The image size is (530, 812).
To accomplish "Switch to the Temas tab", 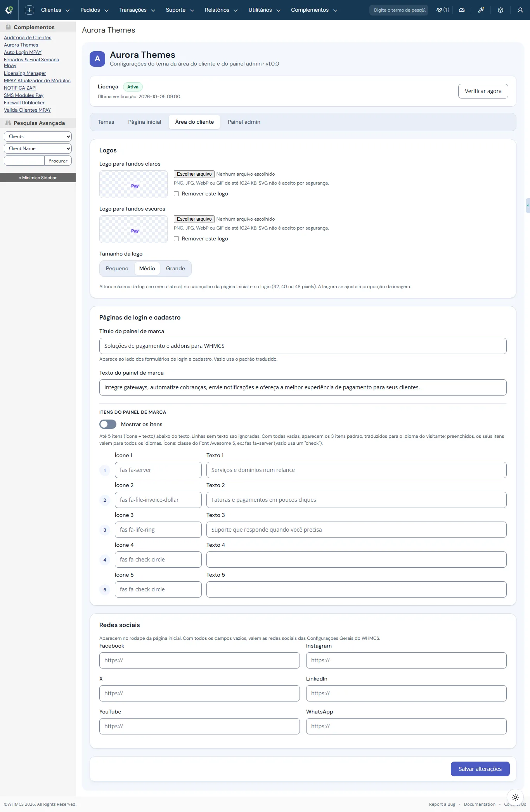I will (x=106, y=122).
